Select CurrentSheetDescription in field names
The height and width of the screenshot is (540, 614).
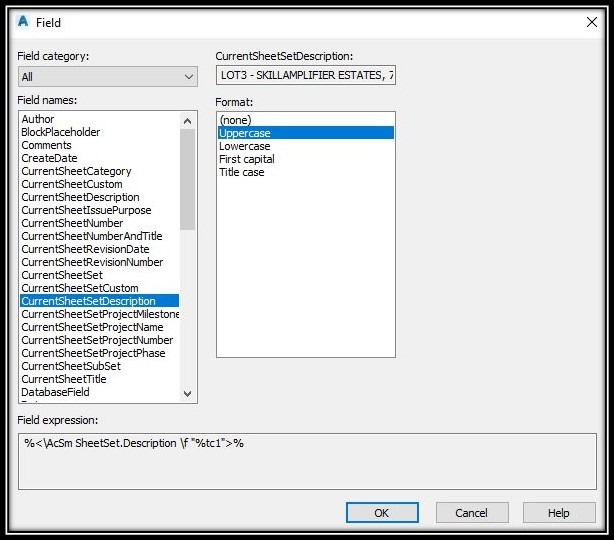coord(99,197)
